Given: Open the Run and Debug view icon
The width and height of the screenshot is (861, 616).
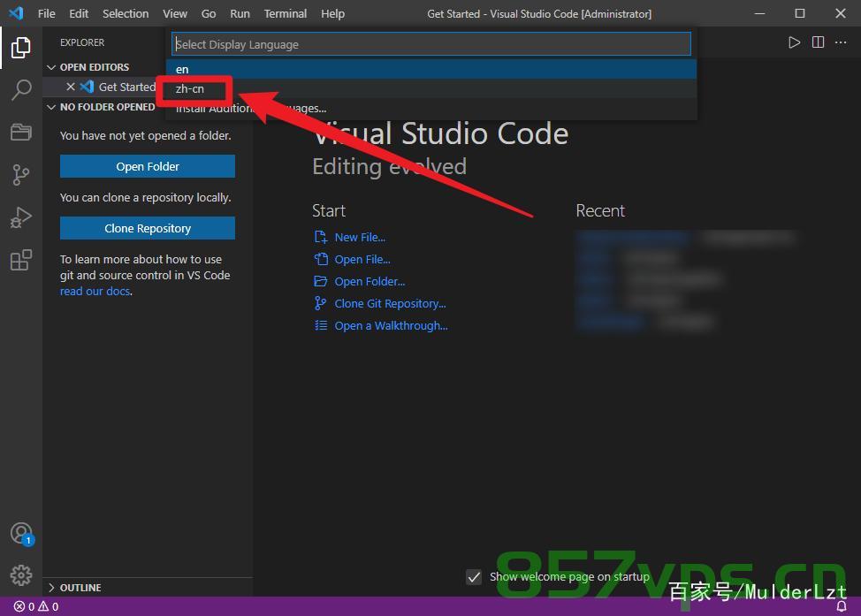Looking at the screenshot, I should [x=21, y=217].
